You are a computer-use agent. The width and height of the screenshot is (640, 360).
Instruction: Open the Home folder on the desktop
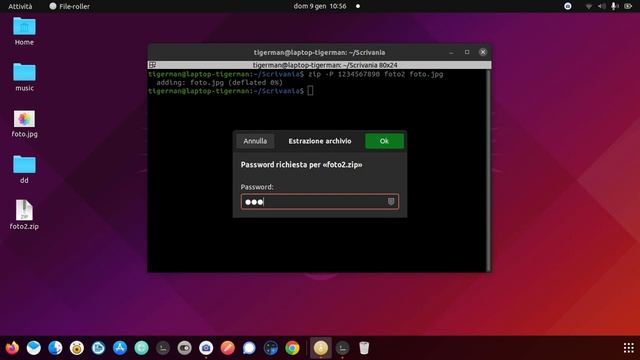24,31
